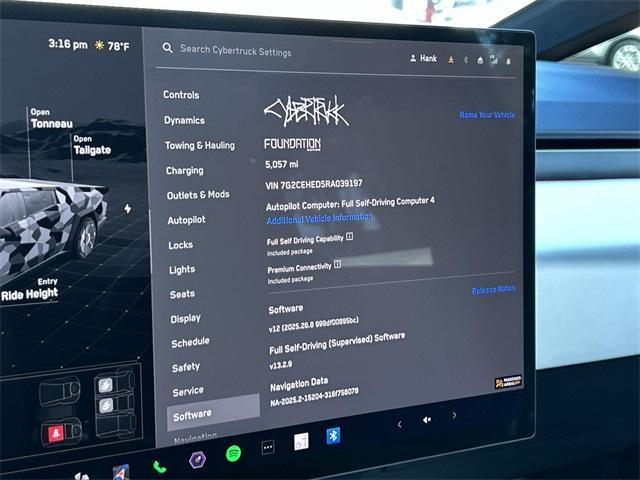The image size is (640, 480).
Task: Click the Name Your Vehicle link
Action: [x=487, y=115]
